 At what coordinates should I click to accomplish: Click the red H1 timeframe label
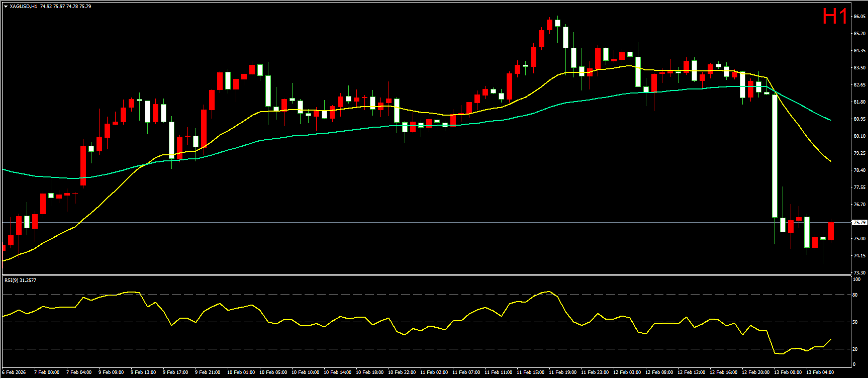[835, 17]
